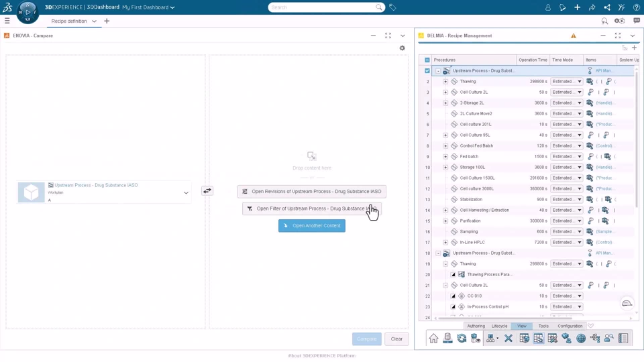Open the chat messages icon

tap(637, 21)
